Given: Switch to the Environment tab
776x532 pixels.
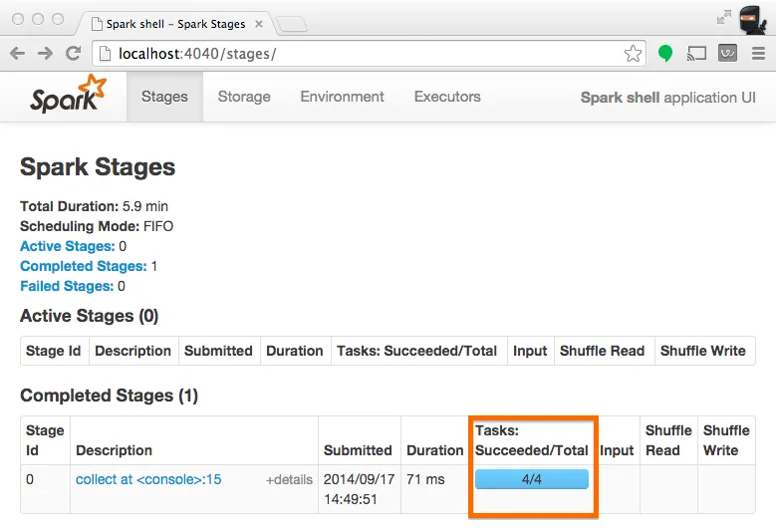Looking at the screenshot, I should [342, 97].
